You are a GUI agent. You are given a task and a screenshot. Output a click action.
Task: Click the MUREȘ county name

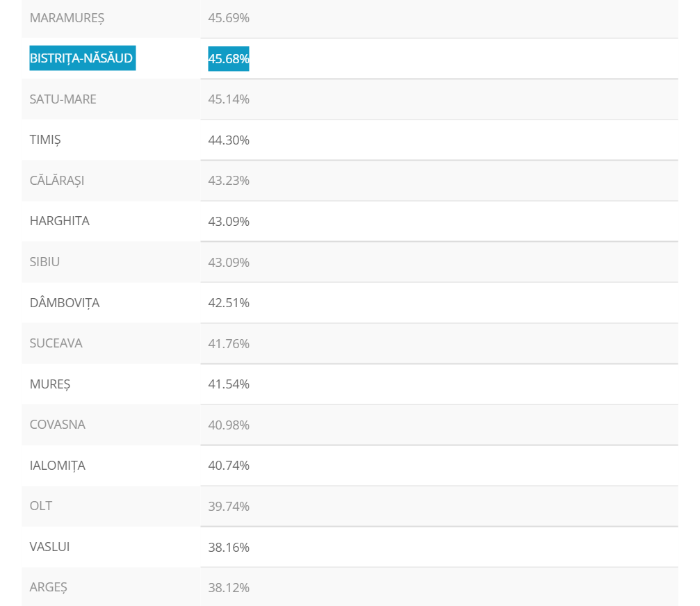coord(50,384)
